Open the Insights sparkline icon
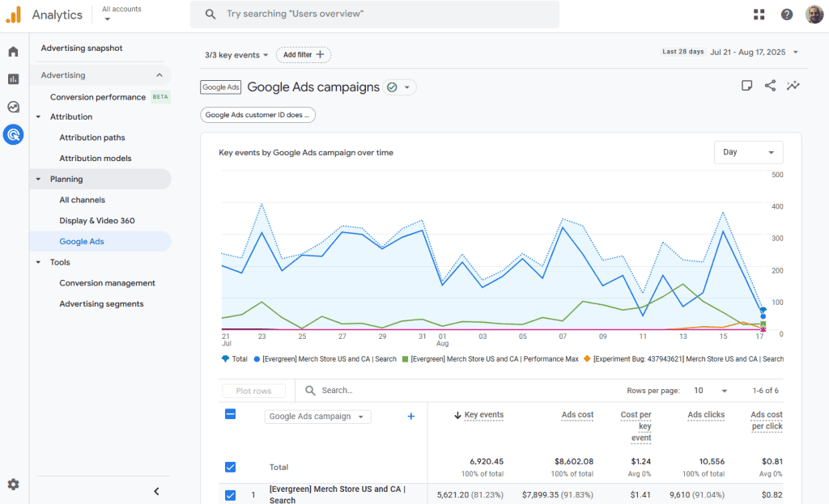The height and width of the screenshot is (504, 829). (x=793, y=86)
